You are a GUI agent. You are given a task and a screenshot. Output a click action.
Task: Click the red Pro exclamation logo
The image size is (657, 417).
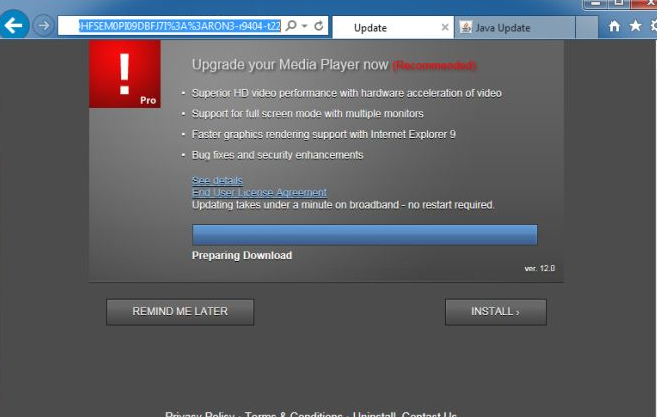pyautogui.click(x=125, y=74)
